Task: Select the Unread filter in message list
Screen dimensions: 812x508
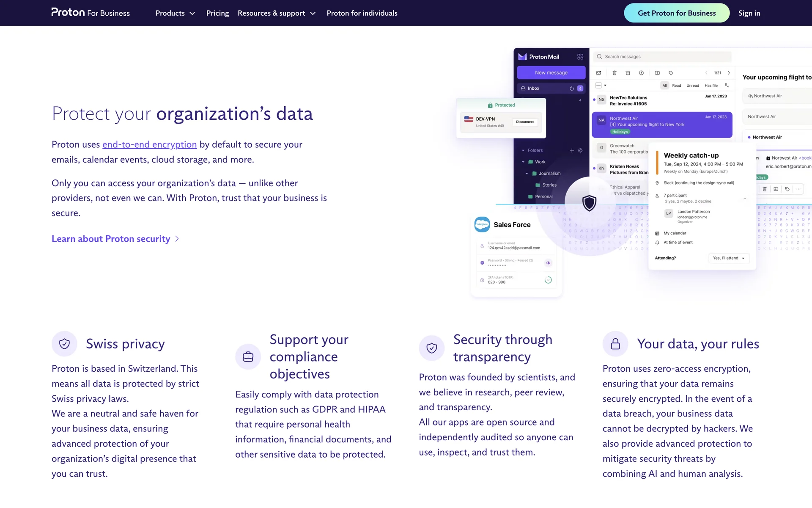Action: point(692,86)
